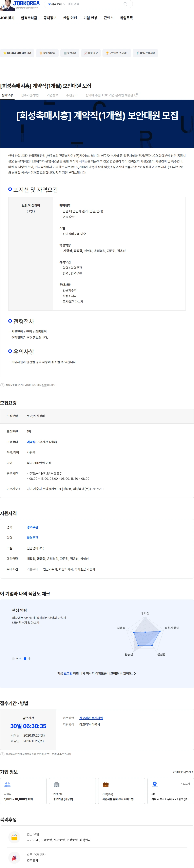Click the search magnifier icon
The width and height of the screenshot is (194, 868).
(125, 4)
